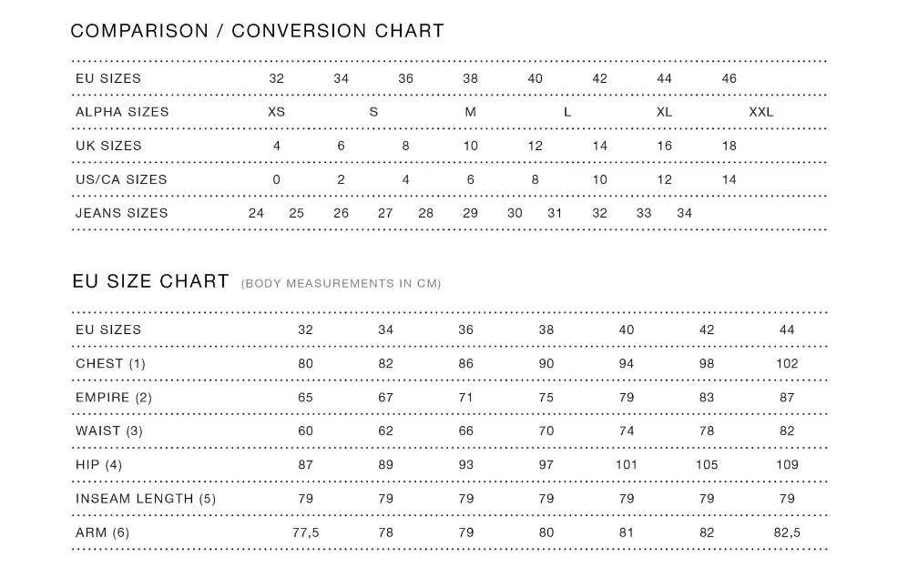Click the Waist (3) row label
This screenshot has width=908, height=588.
point(109,431)
